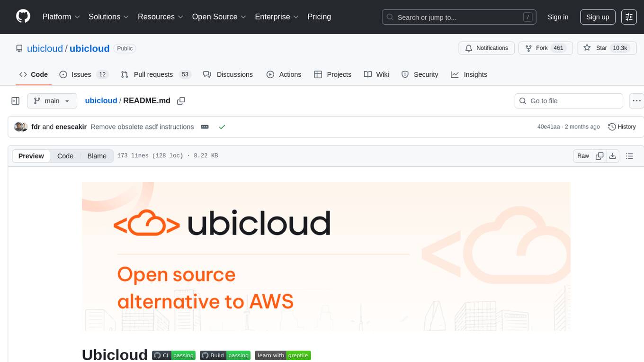Open the ubicloud repository name link
Viewport: 644px width, 362px height.
[89, 48]
